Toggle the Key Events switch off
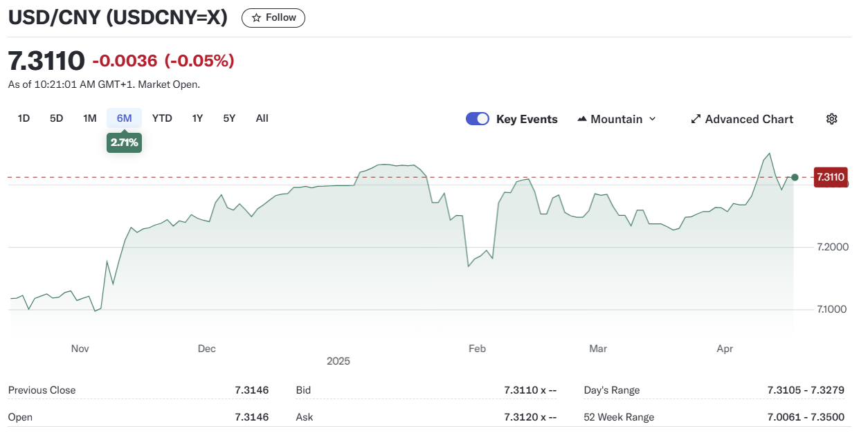The width and height of the screenshot is (868, 442). click(478, 119)
